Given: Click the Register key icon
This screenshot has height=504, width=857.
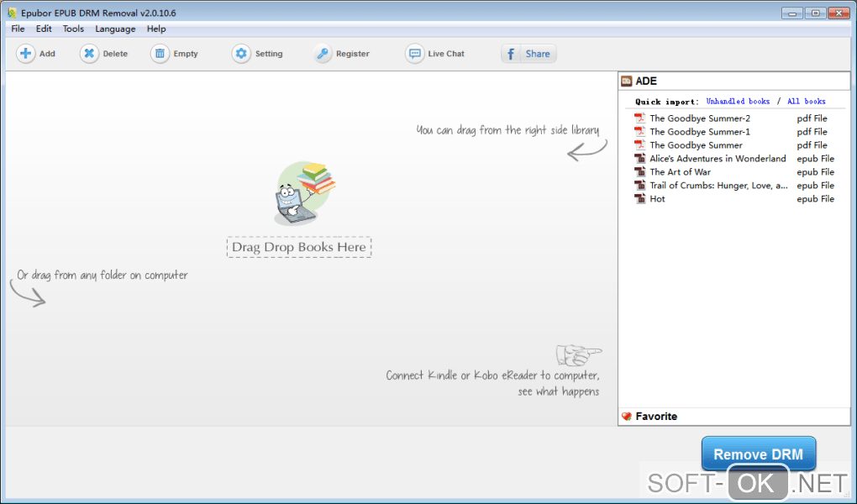Looking at the screenshot, I should point(323,54).
